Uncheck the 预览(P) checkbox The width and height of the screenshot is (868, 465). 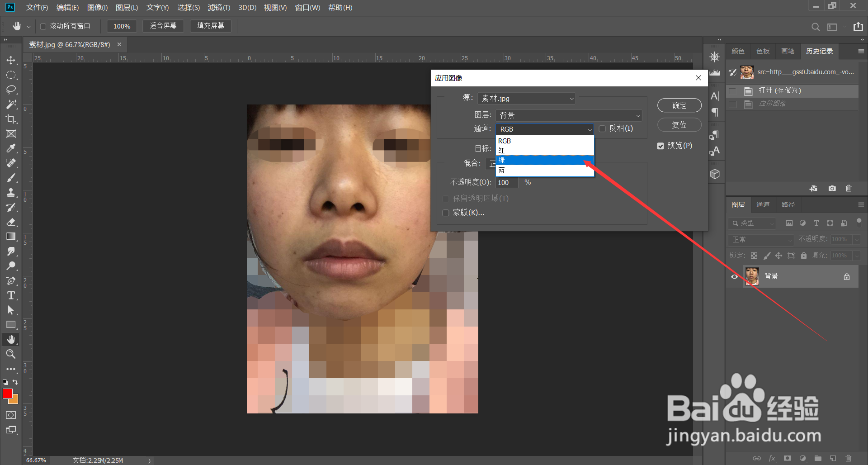pos(660,146)
